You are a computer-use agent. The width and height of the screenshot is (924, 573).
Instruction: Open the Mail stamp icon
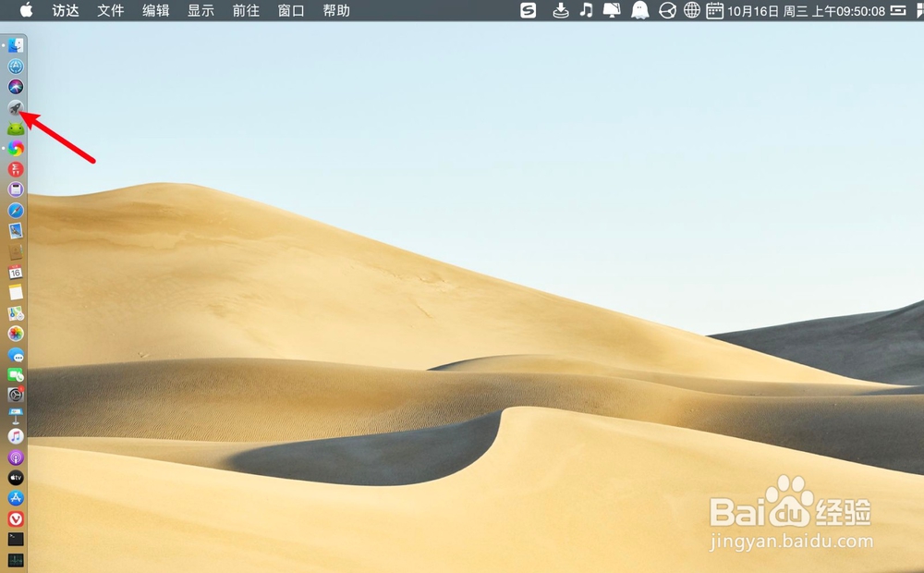[x=16, y=230]
